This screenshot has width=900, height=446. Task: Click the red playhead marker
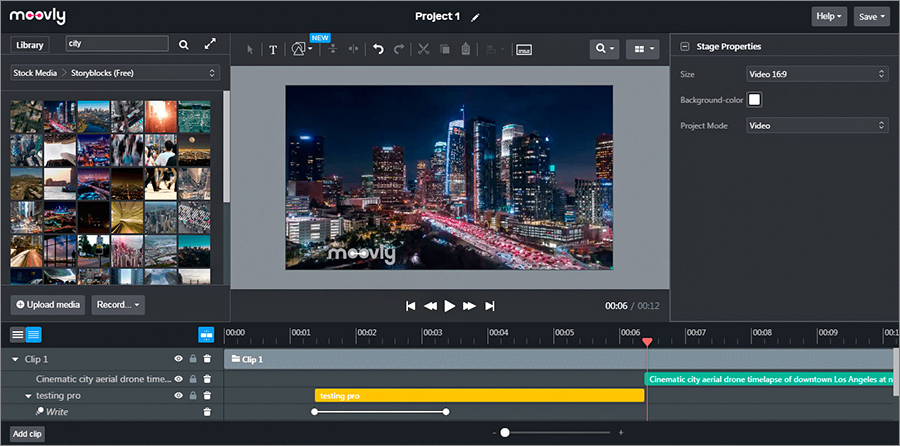coord(647,342)
